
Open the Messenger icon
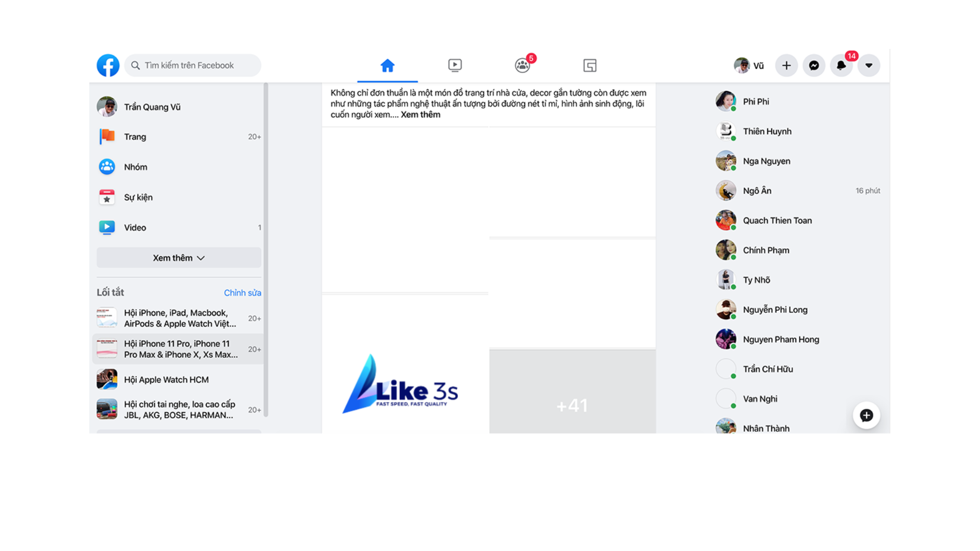pyautogui.click(x=814, y=65)
